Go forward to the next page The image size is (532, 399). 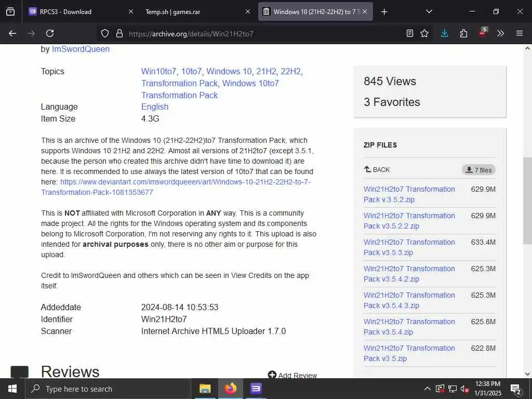tap(31, 33)
